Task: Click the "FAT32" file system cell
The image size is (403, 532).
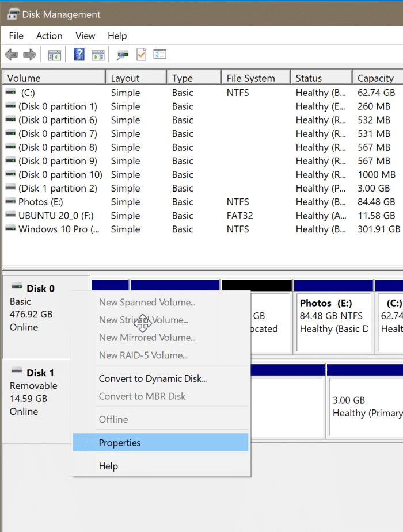Action: [x=239, y=216]
